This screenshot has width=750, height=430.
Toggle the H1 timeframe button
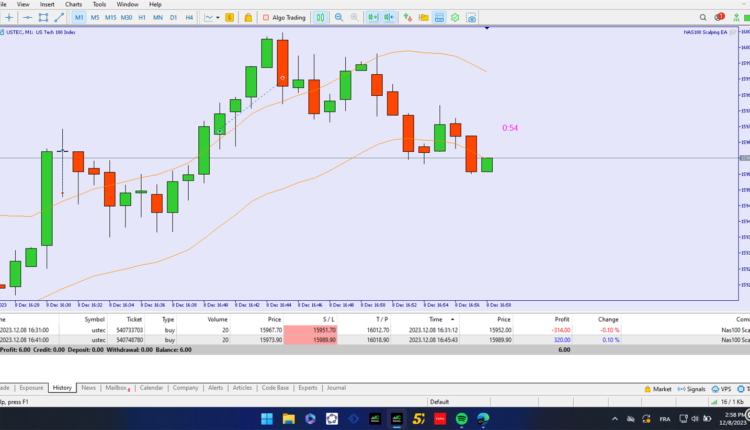pyautogui.click(x=142, y=18)
